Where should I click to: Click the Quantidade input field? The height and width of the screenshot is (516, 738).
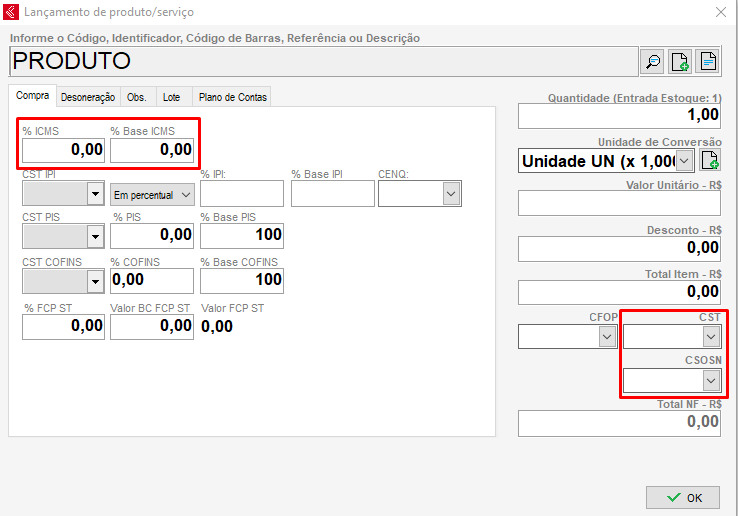[x=619, y=116]
